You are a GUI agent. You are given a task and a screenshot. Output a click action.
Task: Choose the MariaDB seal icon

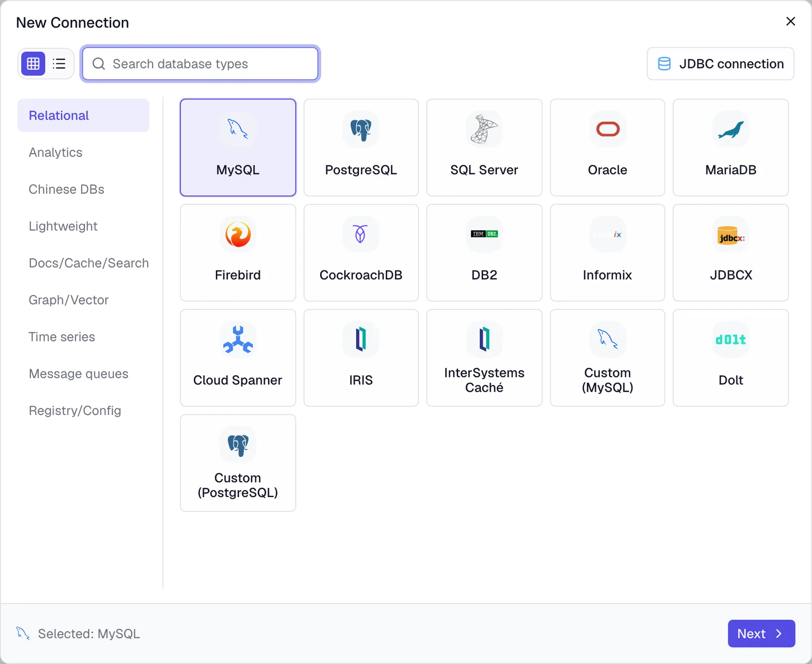(731, 129)
